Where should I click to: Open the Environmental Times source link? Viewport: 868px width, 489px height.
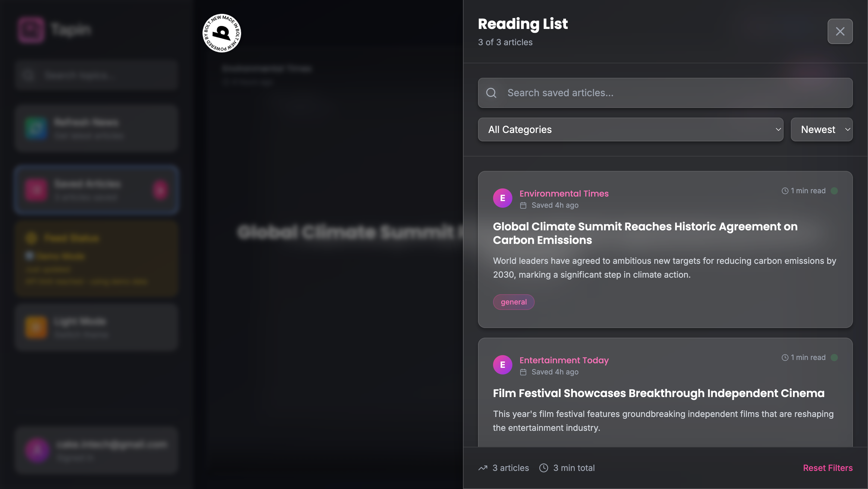point(564,194)
